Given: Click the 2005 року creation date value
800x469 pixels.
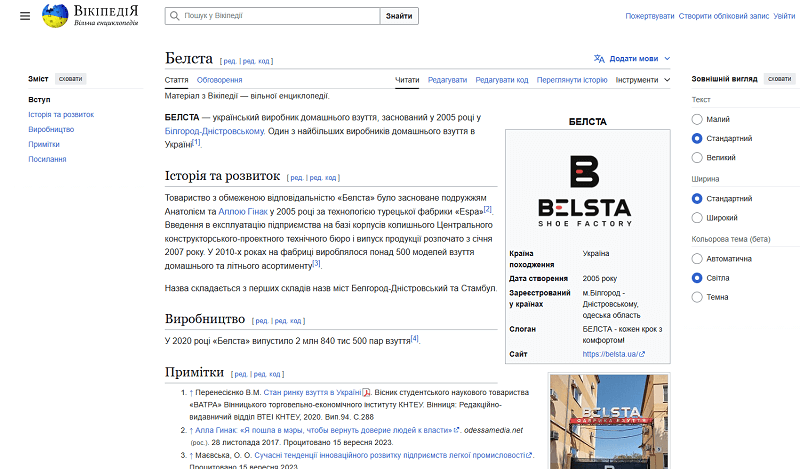Looking at the screenshot, I should (600, 279).
